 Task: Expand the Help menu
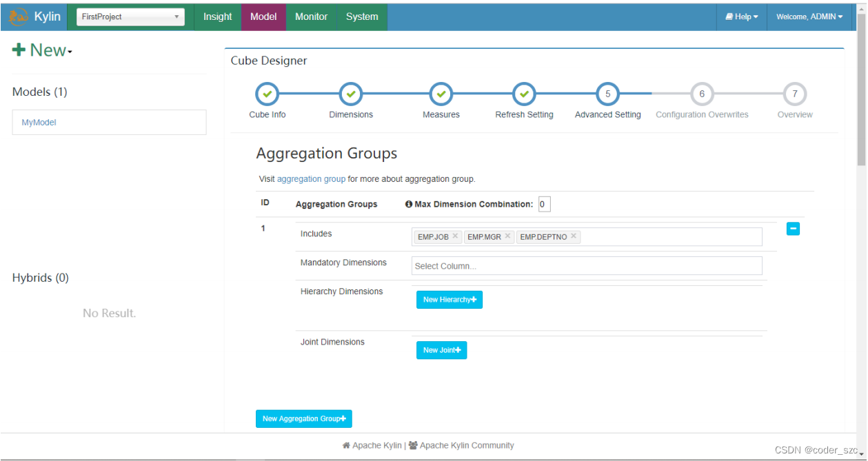742,17
